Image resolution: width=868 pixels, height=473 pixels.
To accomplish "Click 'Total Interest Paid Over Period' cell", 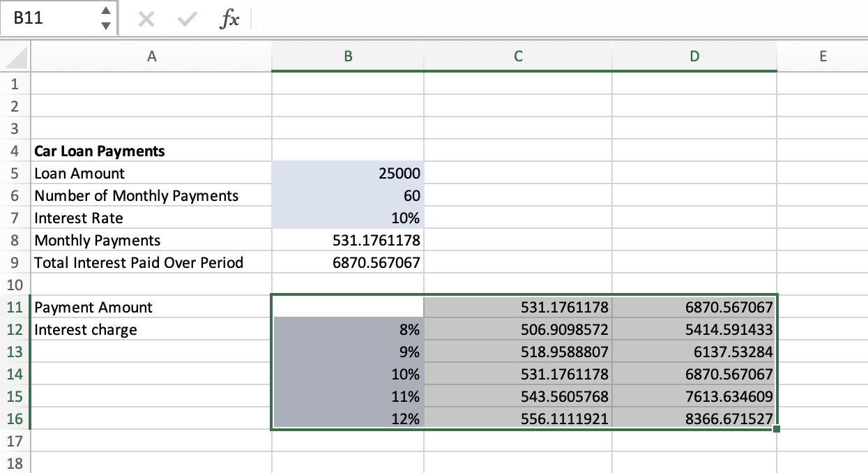I will [151, 262].
